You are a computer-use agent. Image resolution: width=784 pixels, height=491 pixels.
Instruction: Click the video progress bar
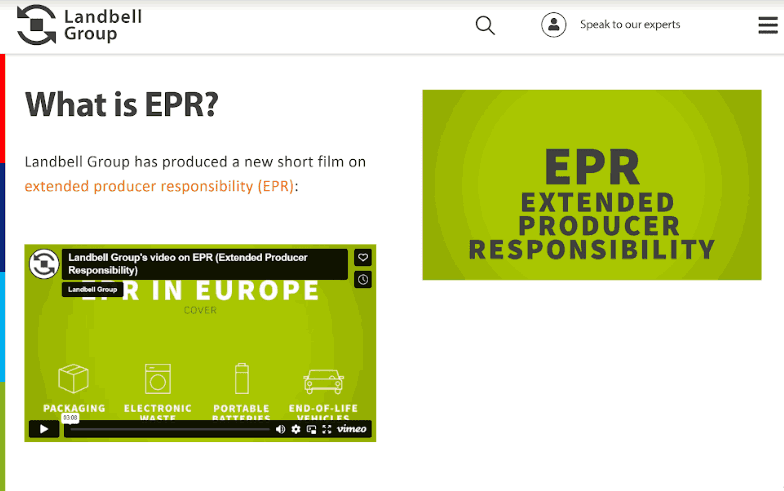coord(170,429)
